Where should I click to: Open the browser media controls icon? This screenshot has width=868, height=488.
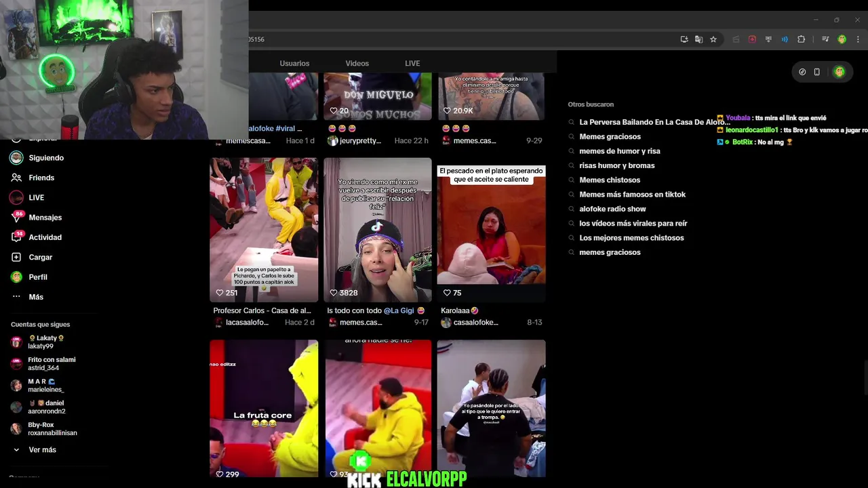(x=825, y=39)
